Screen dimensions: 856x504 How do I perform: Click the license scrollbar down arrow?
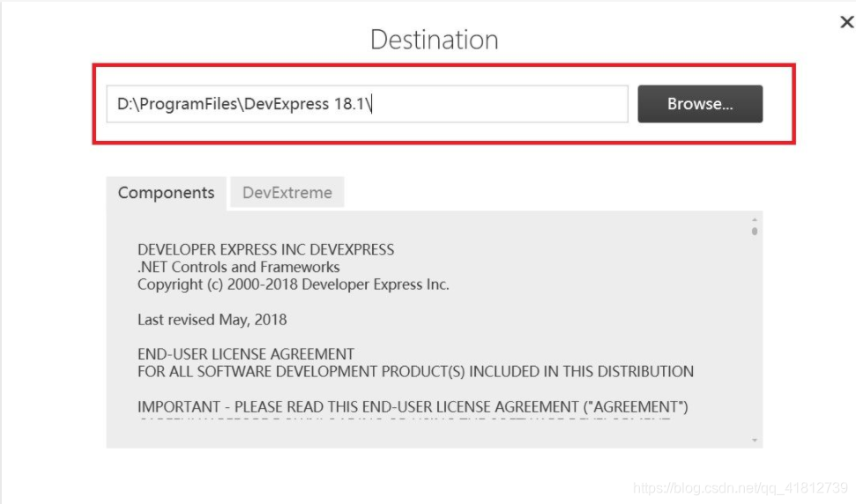(x=755, y=441)
